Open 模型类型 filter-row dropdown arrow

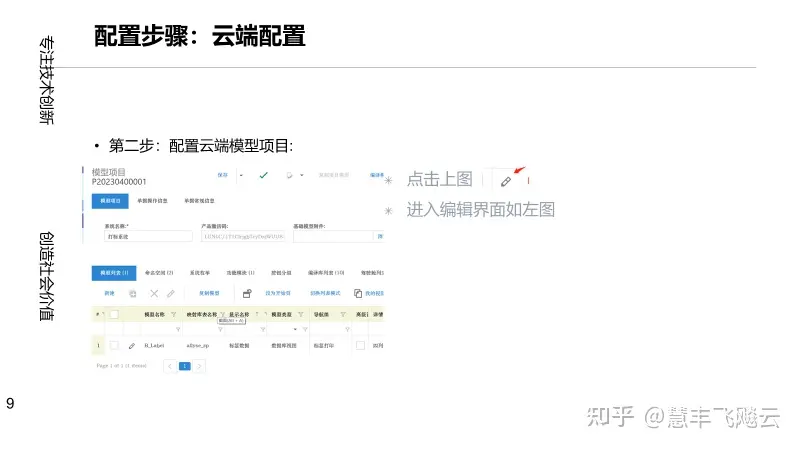click(295, 330)
